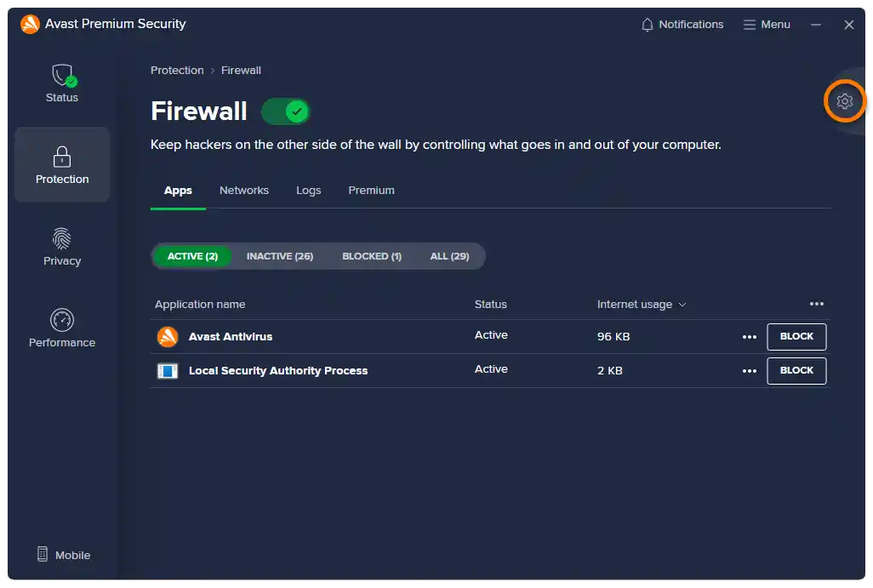
Task: Click the Status column header
Action: 490,305
